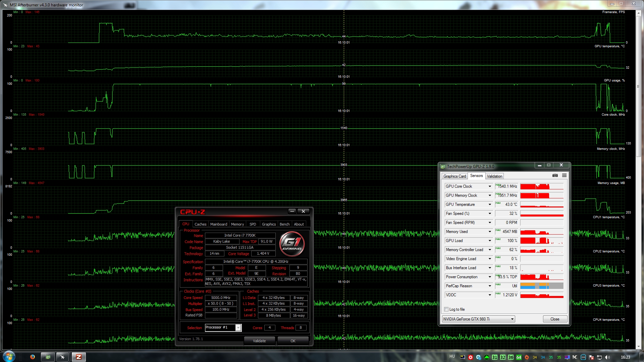Click the K tray icon

point(575,357)
